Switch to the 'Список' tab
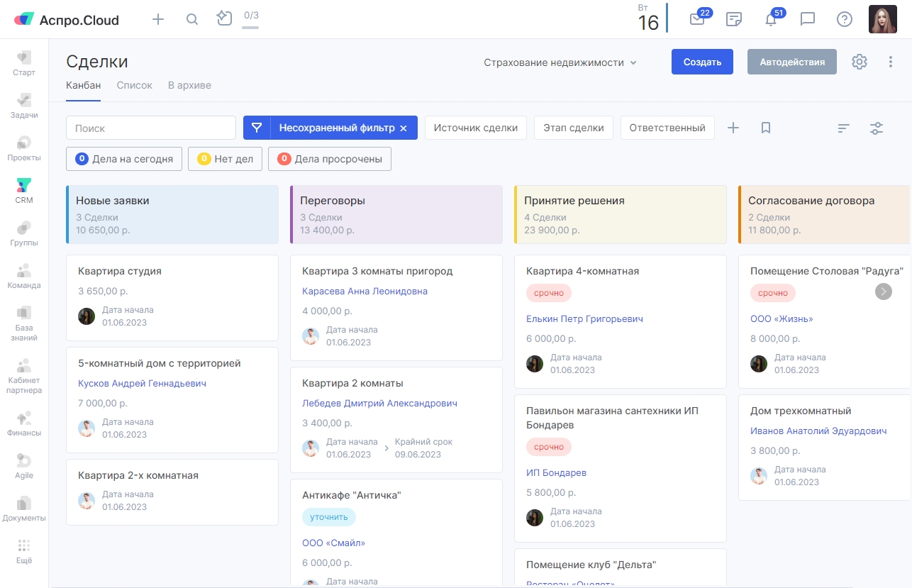This screenshot has width=912, height=588. click(135, 85)
